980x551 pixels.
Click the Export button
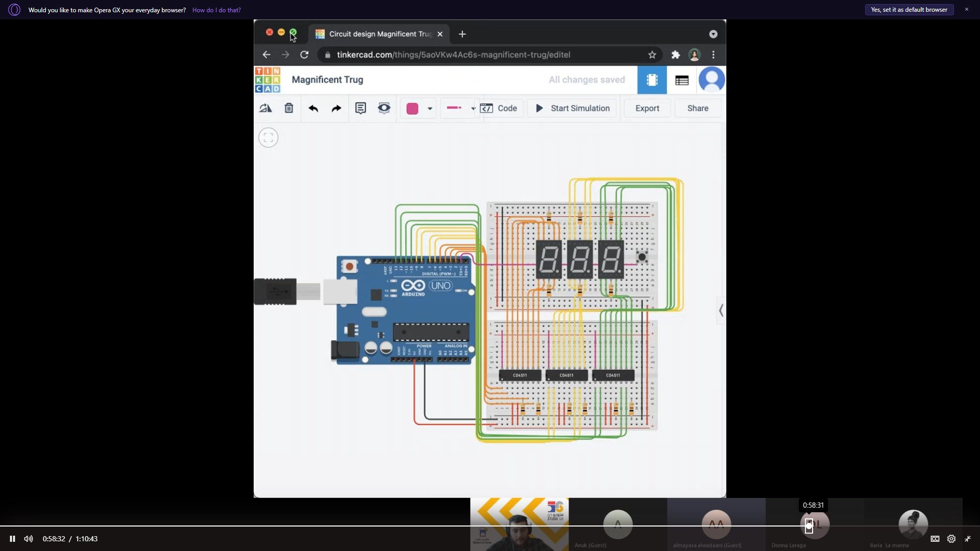[x=647, y=108]
